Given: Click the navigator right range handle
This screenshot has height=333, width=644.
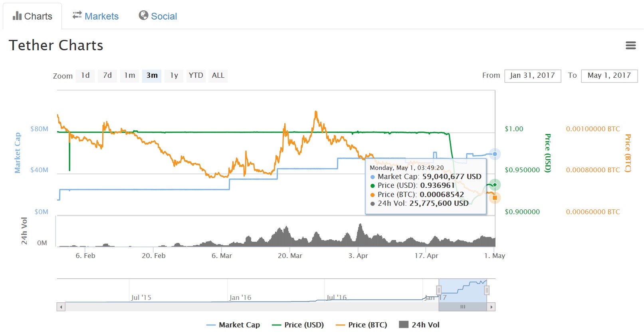Looking at the screenshot, I should 487,290.
